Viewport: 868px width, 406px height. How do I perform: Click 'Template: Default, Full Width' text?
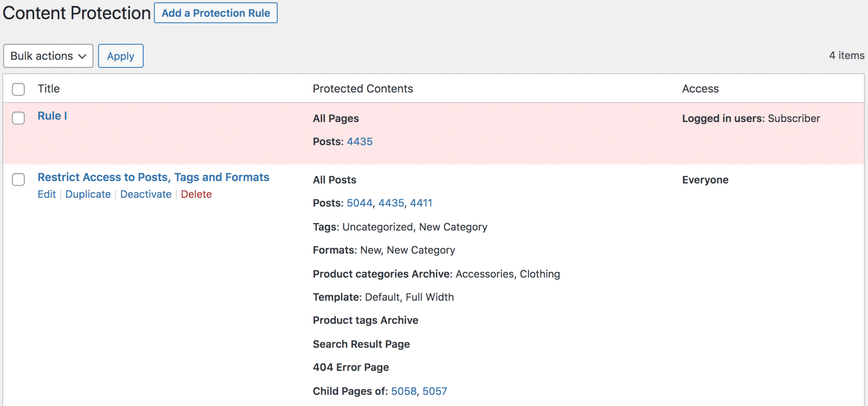[x=384, y=297]
